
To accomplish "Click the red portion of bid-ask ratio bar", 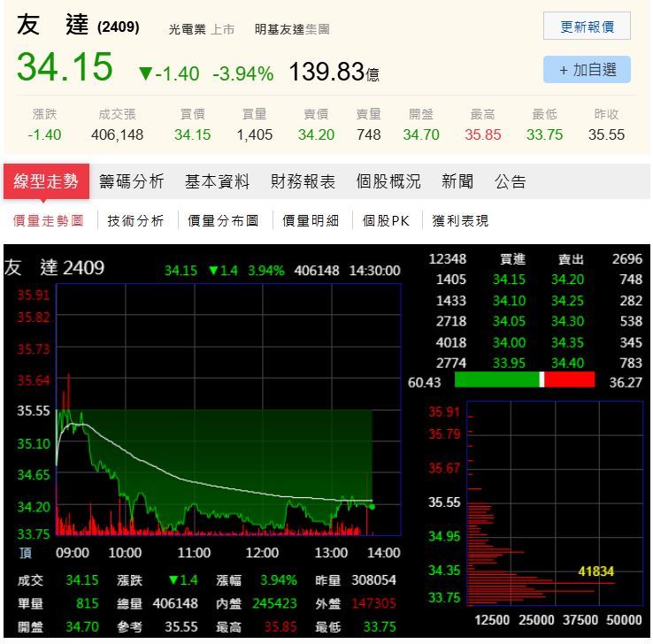I will 569,379.
